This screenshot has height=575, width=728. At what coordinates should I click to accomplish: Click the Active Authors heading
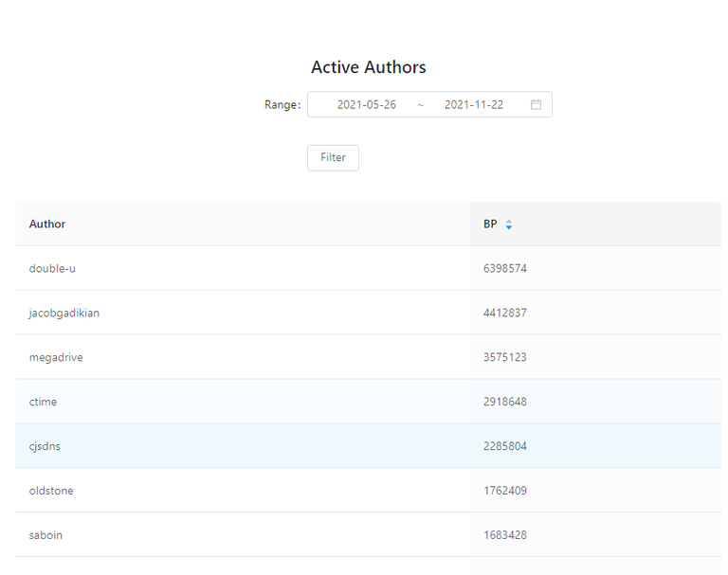point(369,68)
